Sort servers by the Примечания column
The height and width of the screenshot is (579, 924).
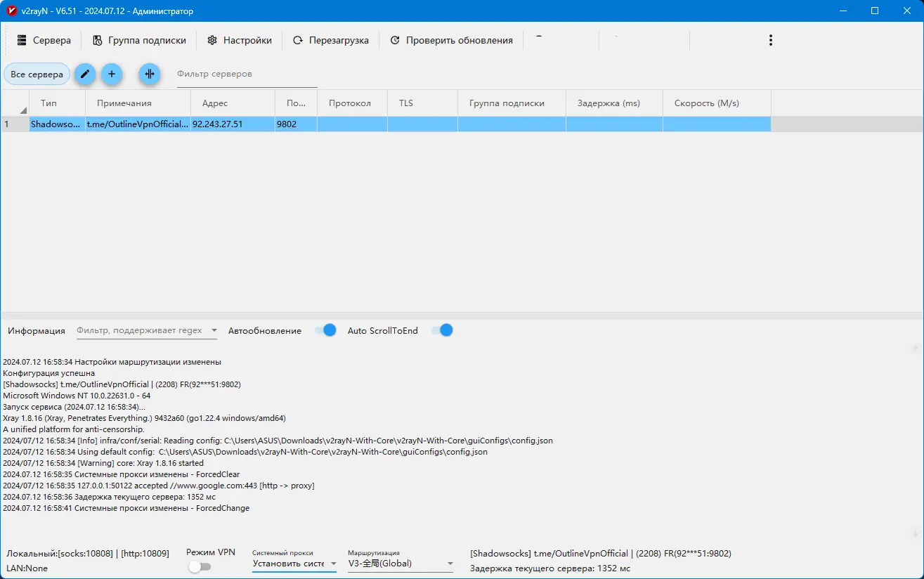138,103
